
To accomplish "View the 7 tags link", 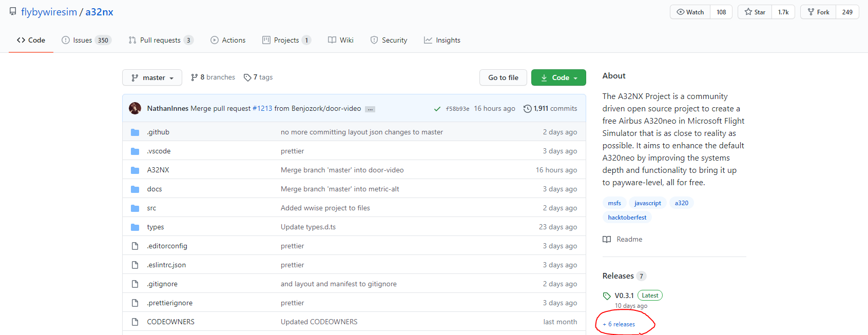I will [258, 77].
